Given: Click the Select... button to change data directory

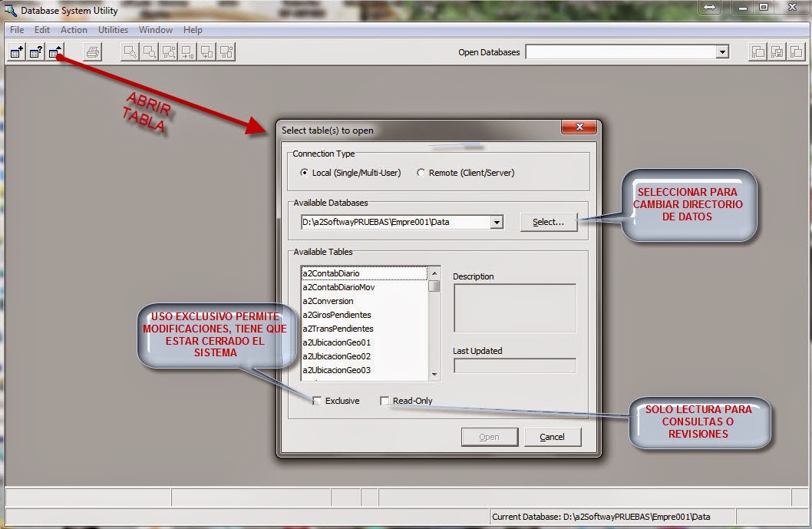Looking at the screenshot, I should 548,220.
